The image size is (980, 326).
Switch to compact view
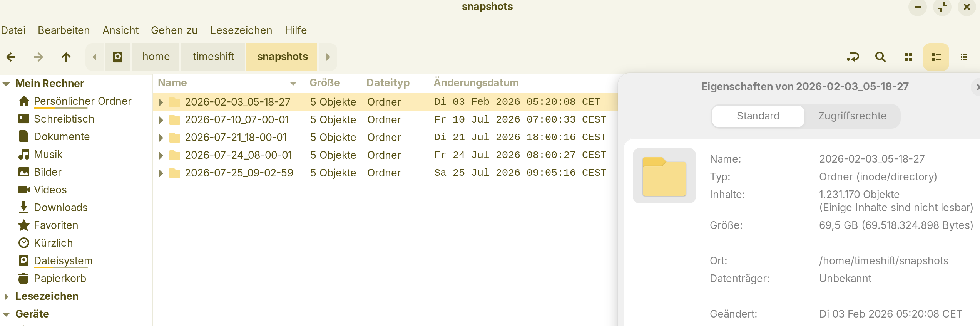coord(963,57)
